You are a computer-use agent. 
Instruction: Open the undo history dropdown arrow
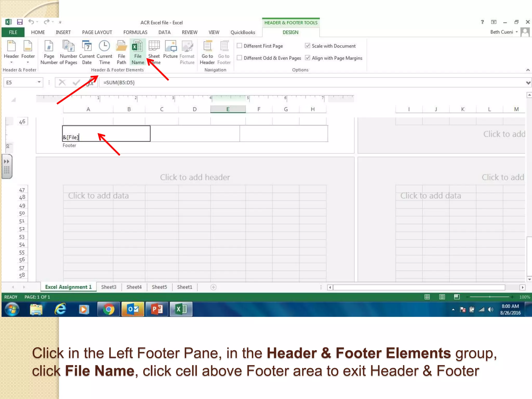pos(37,22)
